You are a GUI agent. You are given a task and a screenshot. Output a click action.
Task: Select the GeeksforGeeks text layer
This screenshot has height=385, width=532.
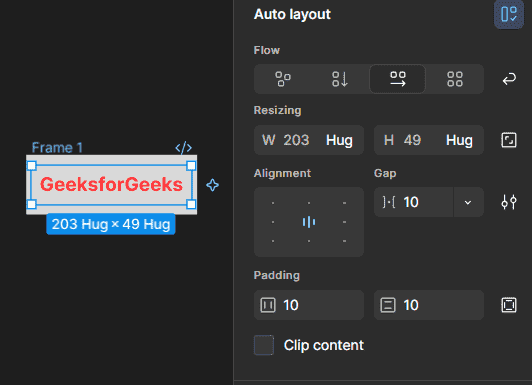[111, 185]
